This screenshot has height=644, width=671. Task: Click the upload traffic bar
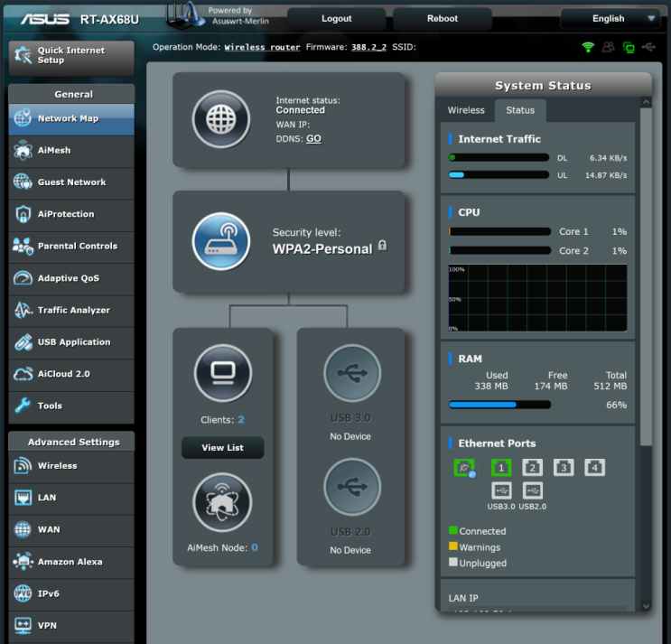click(x=499, y=174)
